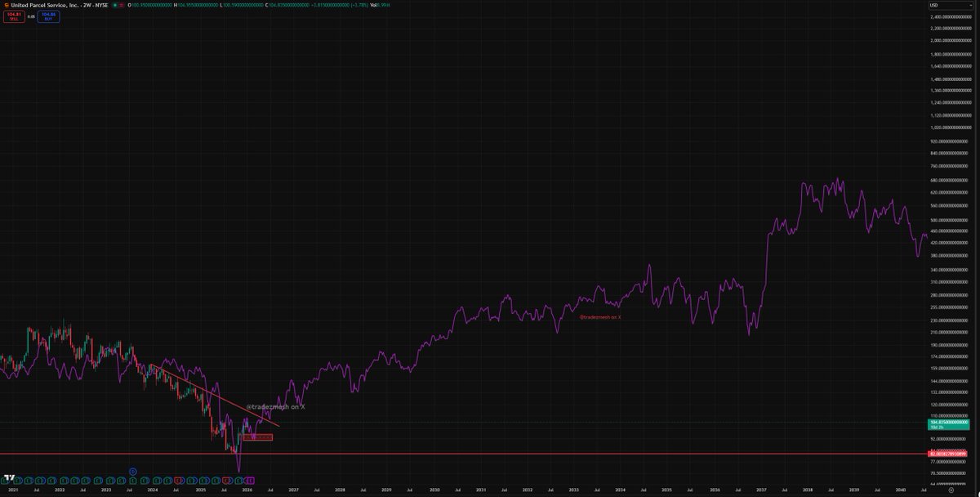Click the blue 104.86 BUY button
The image size is (980, 497).
tap(48, 16)
